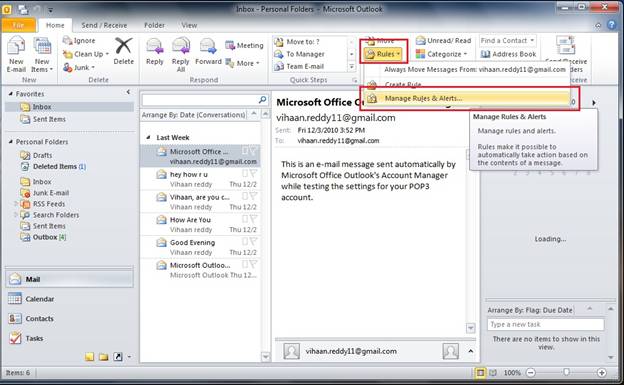Screen dimensions: 624x385
Task: Delete the selected message
Action: tap(123, 51)
